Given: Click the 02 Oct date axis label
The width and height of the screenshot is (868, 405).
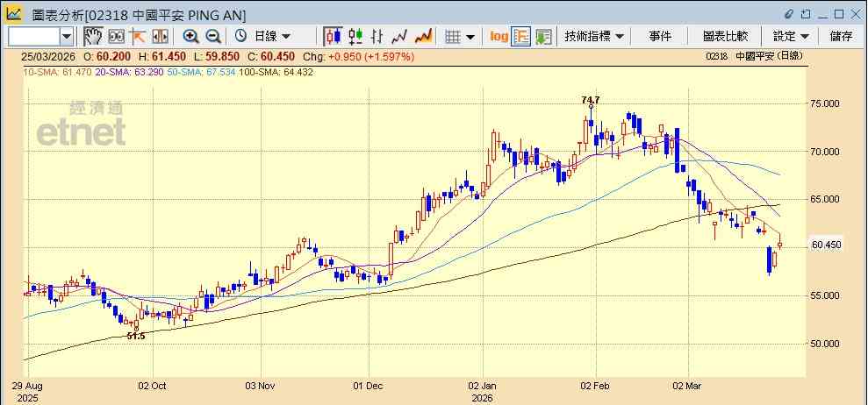Looking at the screenshot, I should tap(152, 387).
